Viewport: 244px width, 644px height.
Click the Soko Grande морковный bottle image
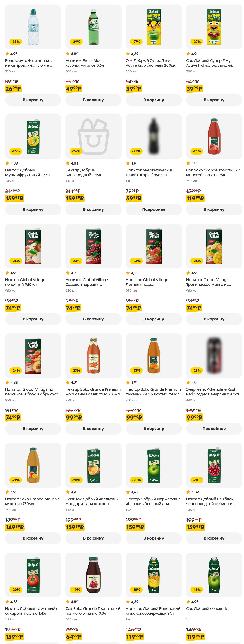tap(93, 355)
